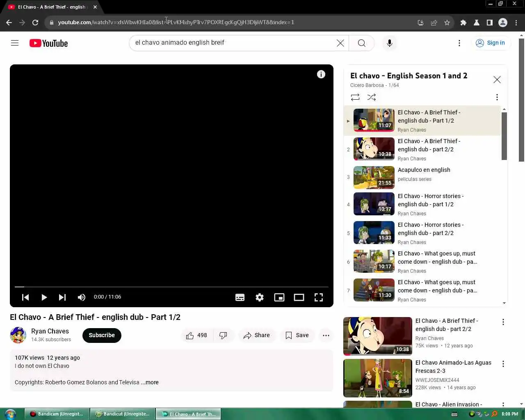Switch to theater mode

pos(299,297)
